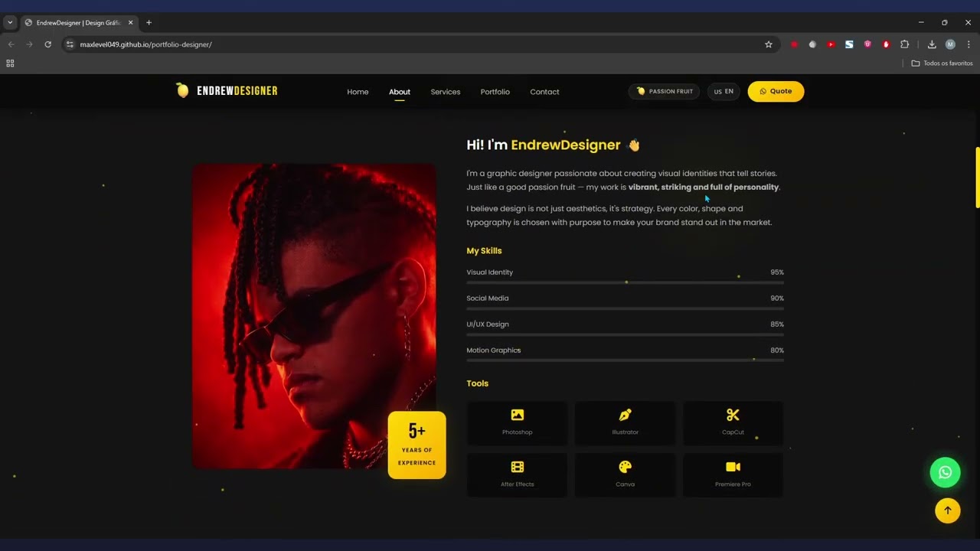This screenshot has height=551, width=980.
Task: Click the 5+ Years of Experience badge
Action: [416, 445]
